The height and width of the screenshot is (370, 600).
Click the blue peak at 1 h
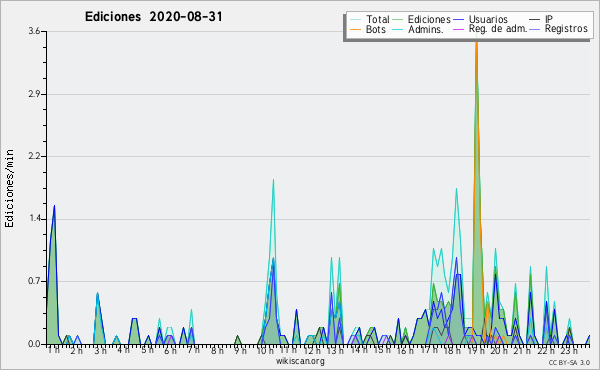click(x=54, y=206)
